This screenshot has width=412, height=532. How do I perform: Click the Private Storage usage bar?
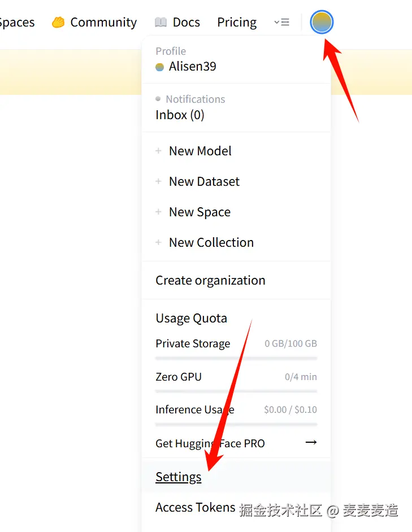(236, 358)
